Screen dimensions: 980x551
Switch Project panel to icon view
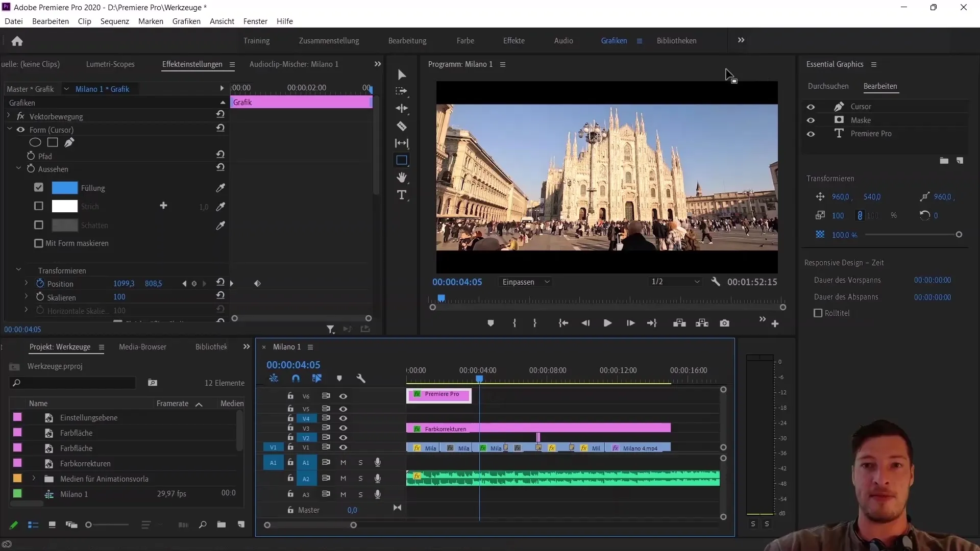(x=52, y=524)
